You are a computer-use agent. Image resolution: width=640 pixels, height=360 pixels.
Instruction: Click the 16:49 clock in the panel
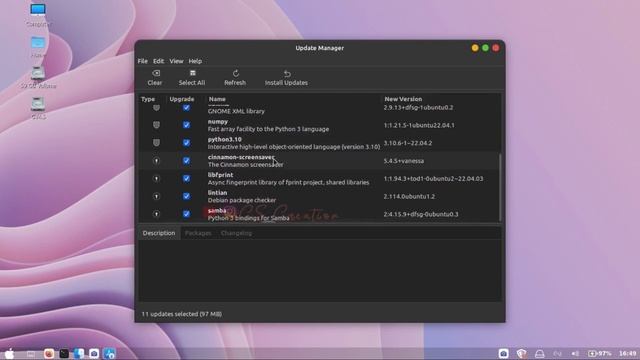pos(628,353)
